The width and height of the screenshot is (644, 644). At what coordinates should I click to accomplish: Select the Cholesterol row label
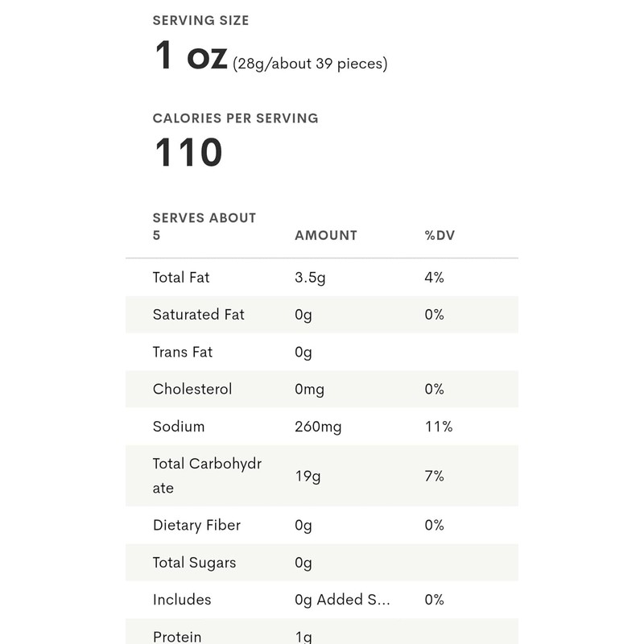[x=192, y=389]
